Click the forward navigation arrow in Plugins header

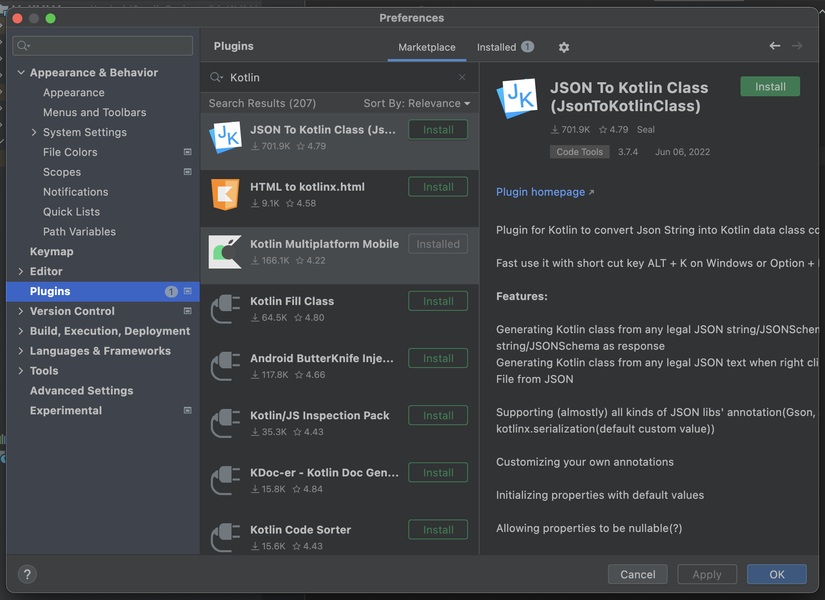click(x=798, y=46)
